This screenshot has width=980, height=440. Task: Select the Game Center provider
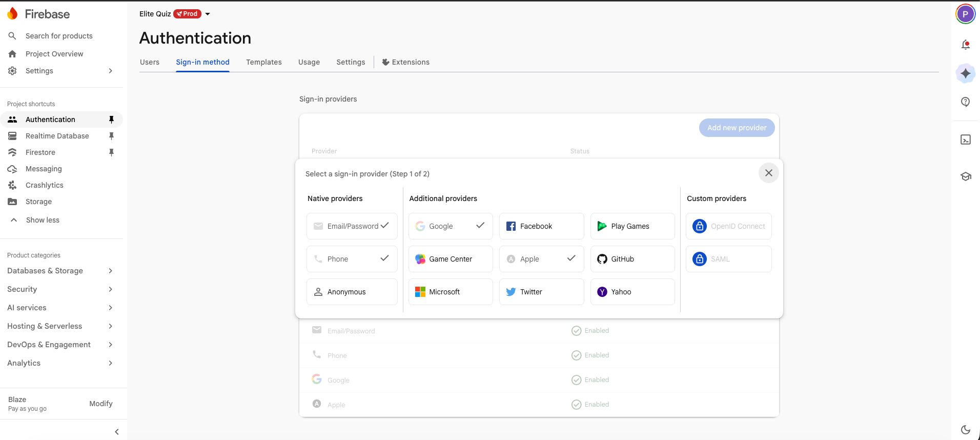[x=451, y=259]
